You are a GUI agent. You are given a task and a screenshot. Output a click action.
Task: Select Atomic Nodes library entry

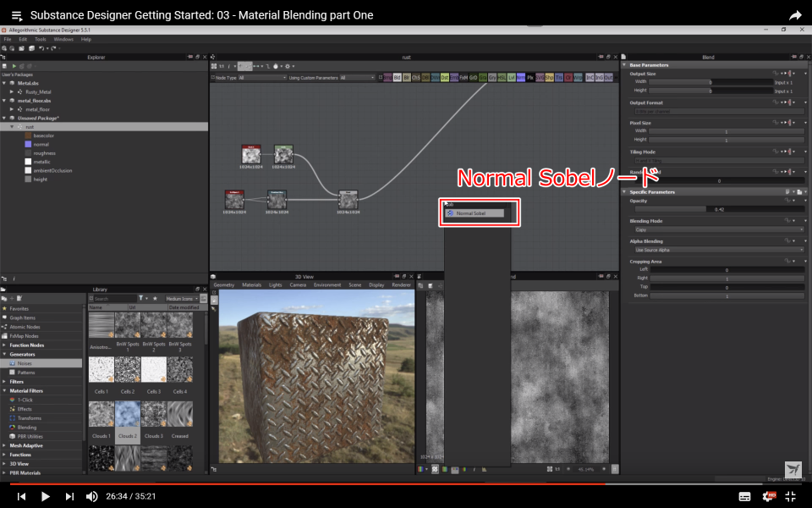pyautogui.click(x=25, y=327)
